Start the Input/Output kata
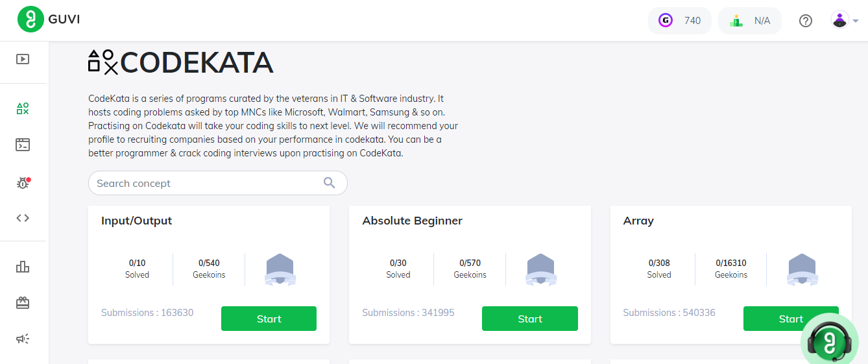Image resolution: width=868 pixels, height=364 pixels. click(269, 319)
